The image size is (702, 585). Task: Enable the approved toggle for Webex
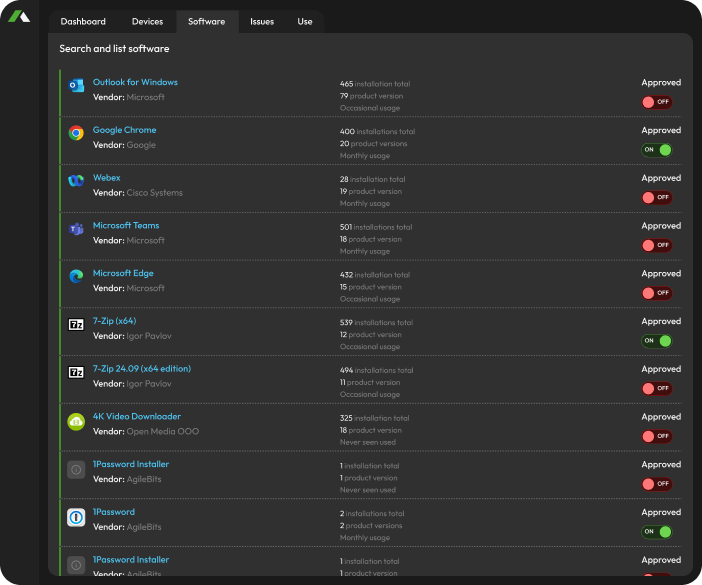point(657,197)
